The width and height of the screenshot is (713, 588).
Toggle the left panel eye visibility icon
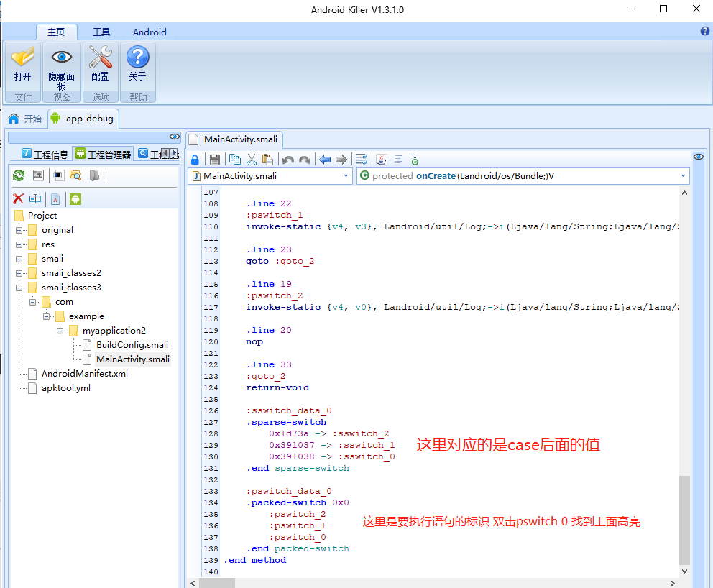click(x=175, y=137)
